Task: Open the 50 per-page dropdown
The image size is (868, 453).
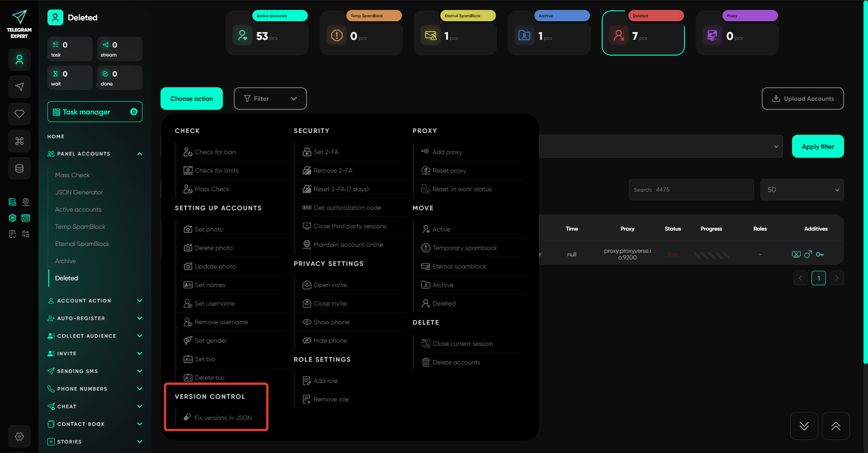Action: click(x=802, y=190)
